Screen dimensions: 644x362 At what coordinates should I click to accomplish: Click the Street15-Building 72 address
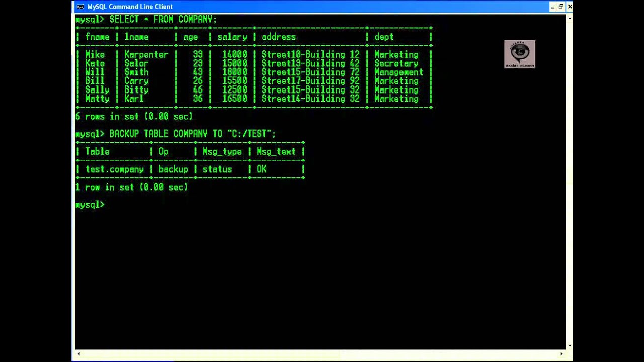[x=310, y=72]
